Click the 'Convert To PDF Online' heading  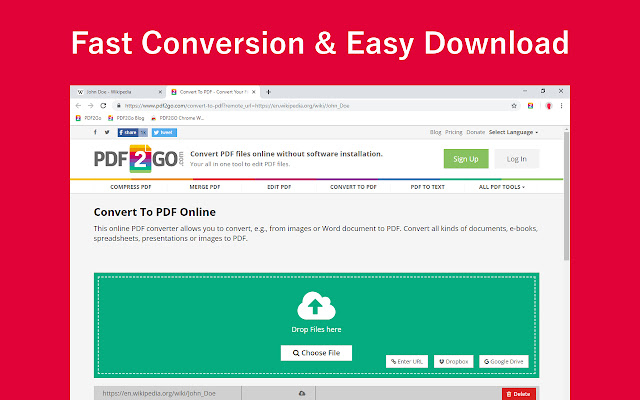point(155,212)
